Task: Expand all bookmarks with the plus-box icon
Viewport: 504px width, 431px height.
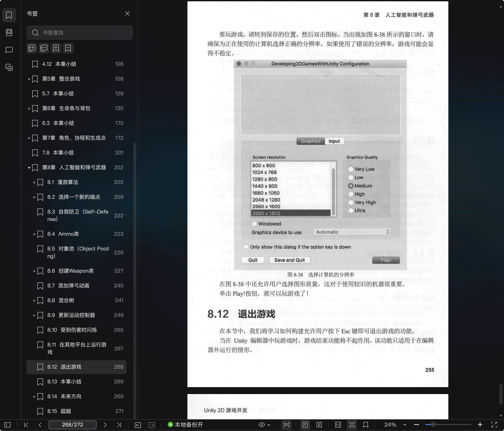Action: point(32,48)
